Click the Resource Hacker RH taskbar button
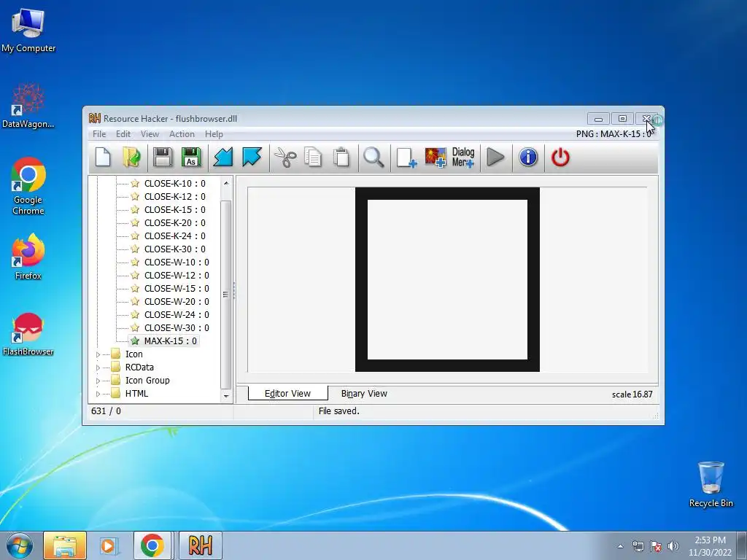 (x=200, y=545)
